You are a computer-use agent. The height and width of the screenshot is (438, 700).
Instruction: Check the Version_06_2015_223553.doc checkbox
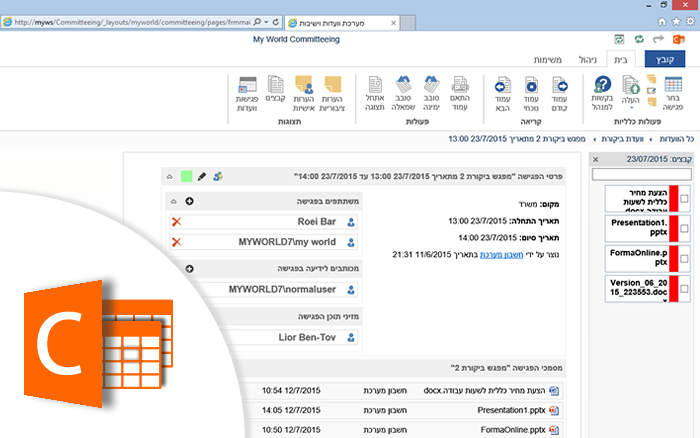(x=684, y=289)
